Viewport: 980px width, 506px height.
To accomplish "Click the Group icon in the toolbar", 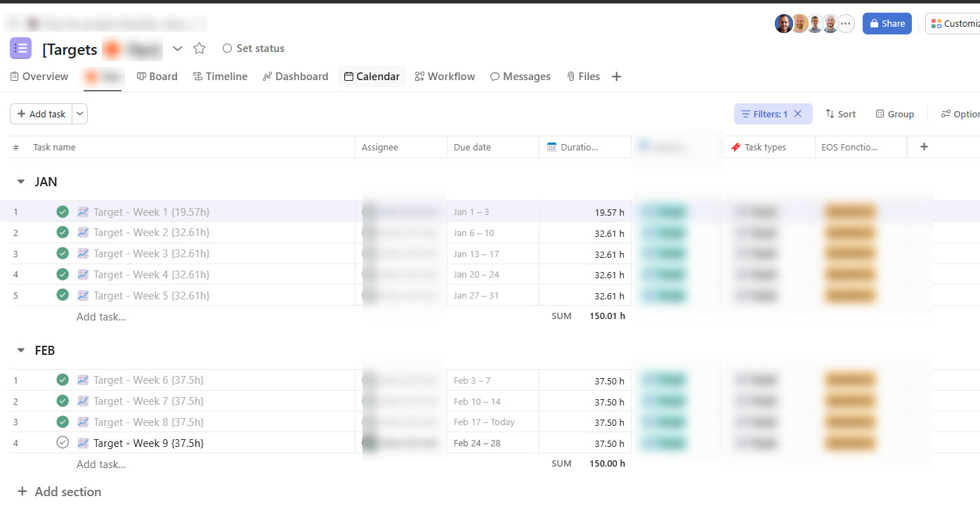I will [x=880, y=113].
